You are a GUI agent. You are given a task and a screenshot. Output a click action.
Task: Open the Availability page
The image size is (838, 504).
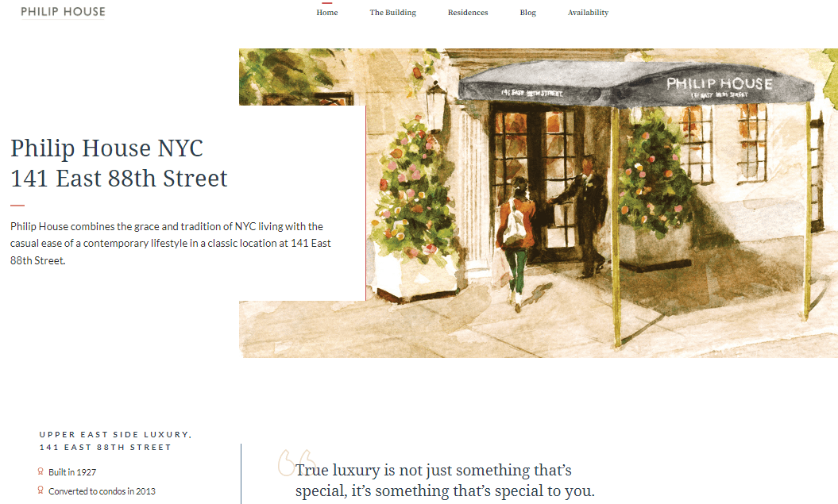pos(588,12)
